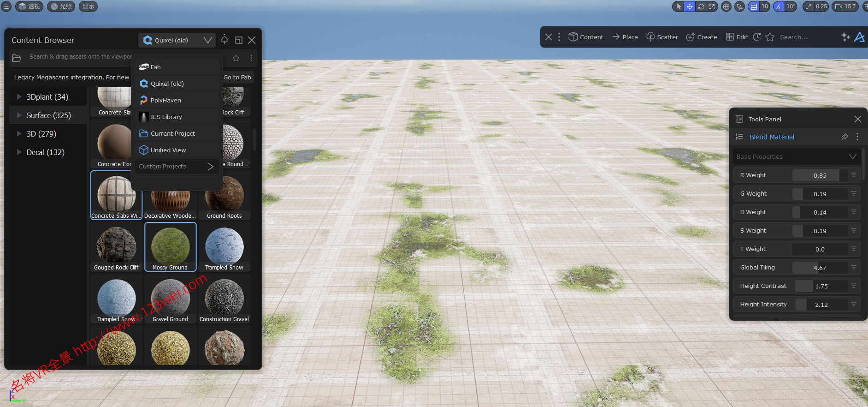
Task: Pin the Blend Material tool panel
Action: tap(844, 137)
